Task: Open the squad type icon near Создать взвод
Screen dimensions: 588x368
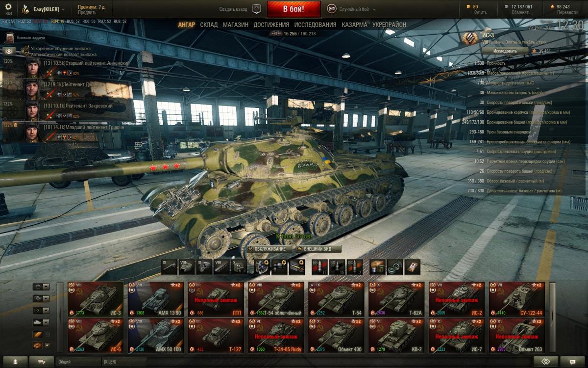Action: click(256, 9)
